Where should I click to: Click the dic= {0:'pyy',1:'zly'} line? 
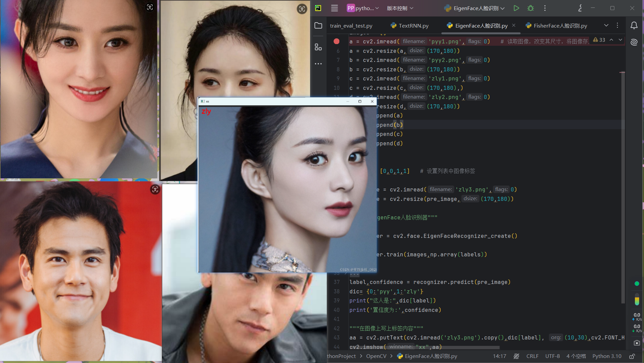point(386,291)
